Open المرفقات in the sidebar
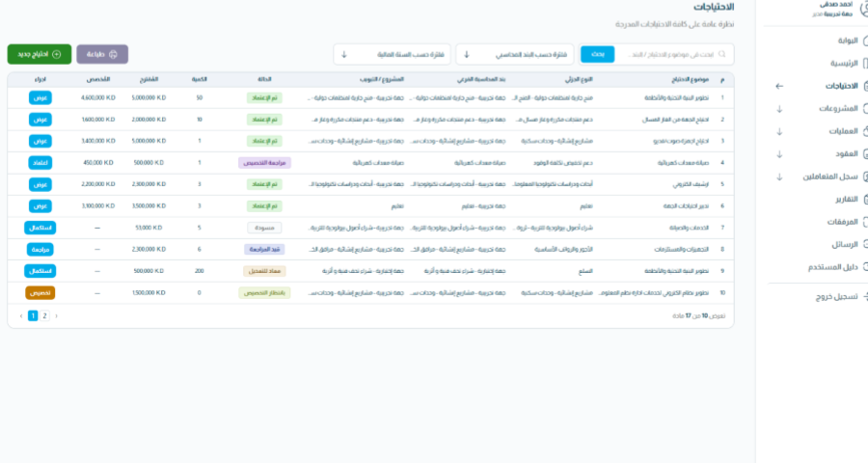This screenshot has width=868, height=463. coord(843,222)
